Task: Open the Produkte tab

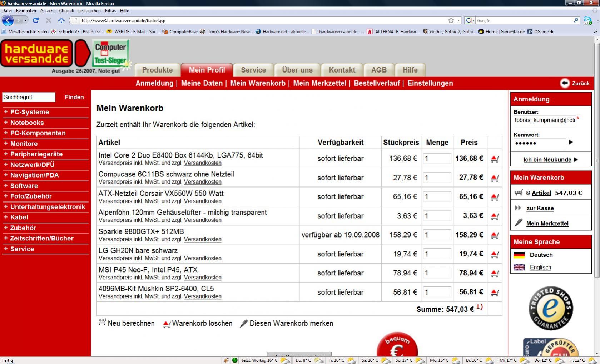Action: coord(157,70)
